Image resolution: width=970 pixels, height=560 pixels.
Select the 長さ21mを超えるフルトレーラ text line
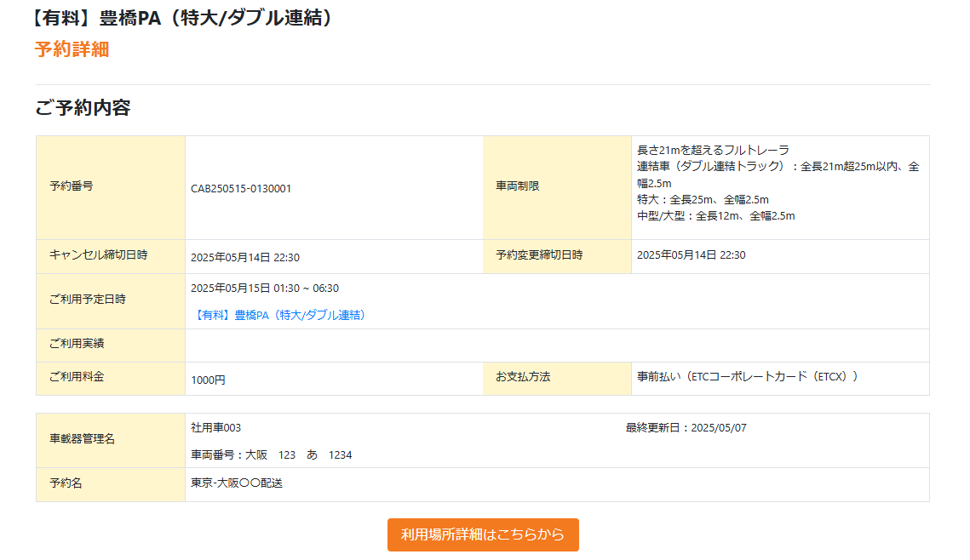point(713,150)
